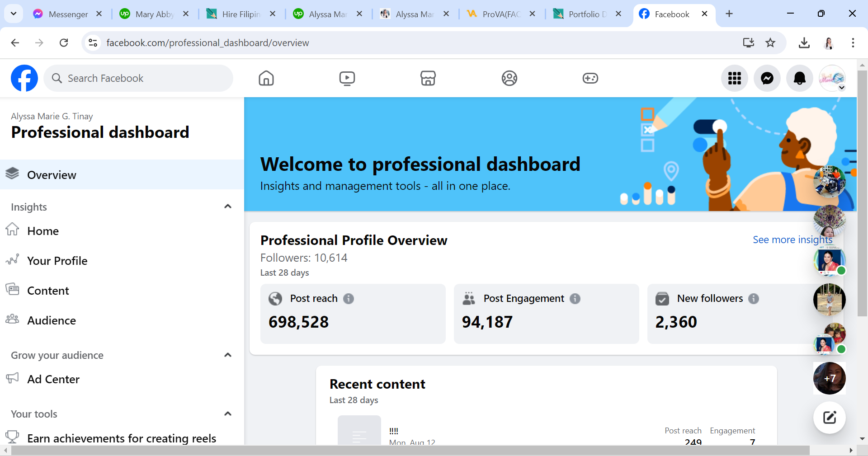This screenshot has height=456, width=868.
Task: Click the Post Engagement info icon
Action: (x=575, y=299)
